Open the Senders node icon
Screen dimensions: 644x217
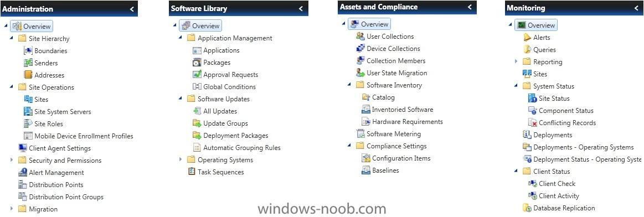pyautogui.click(x=28, y=63)
